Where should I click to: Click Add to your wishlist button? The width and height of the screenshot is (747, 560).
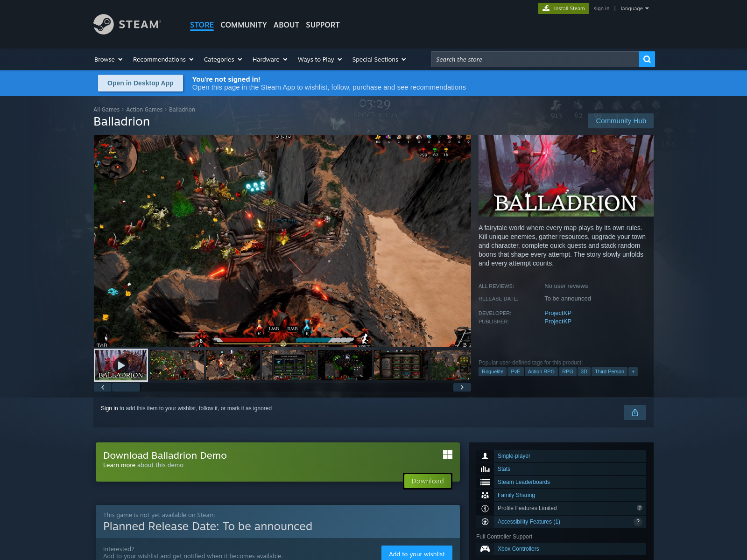[x=417, y=554]
